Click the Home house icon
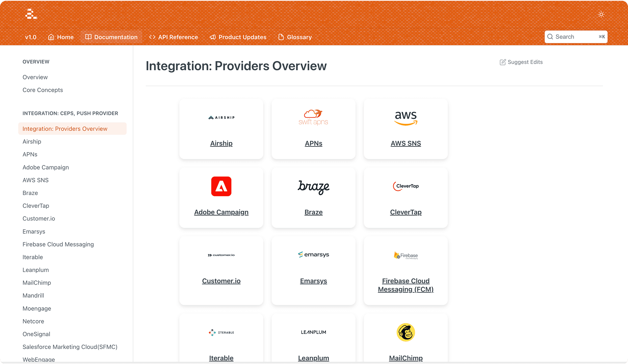The width and height of the screenshot is (628, 364). pos(51,37)
